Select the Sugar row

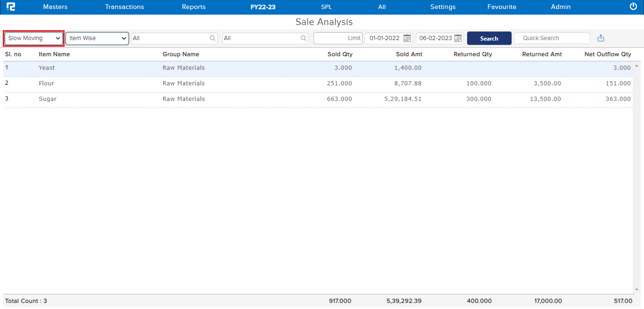(48, 99)
